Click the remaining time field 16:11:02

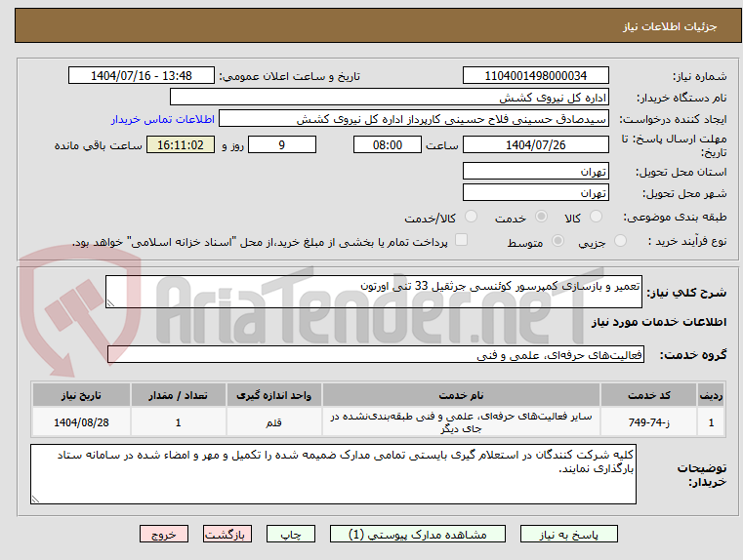[x=181, y=144]
